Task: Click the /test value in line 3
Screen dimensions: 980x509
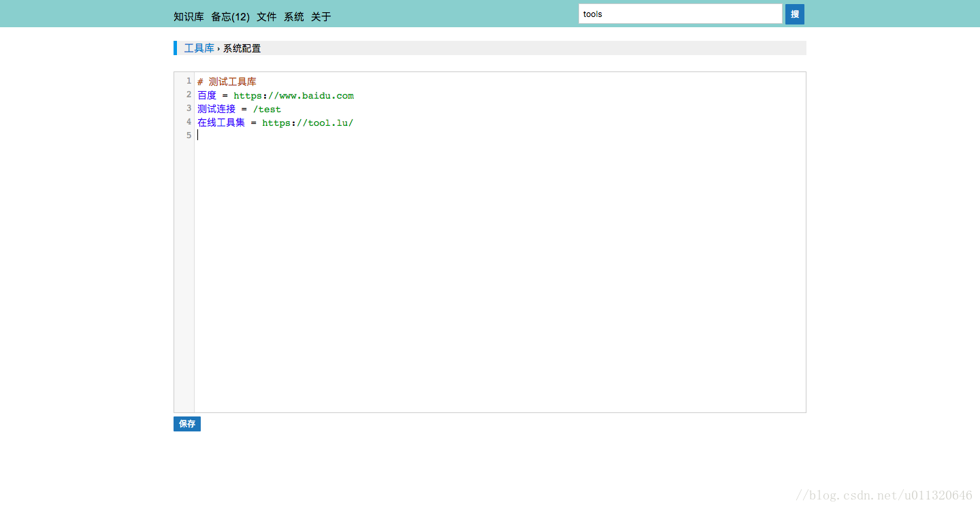Action: [x=267, y=109]
